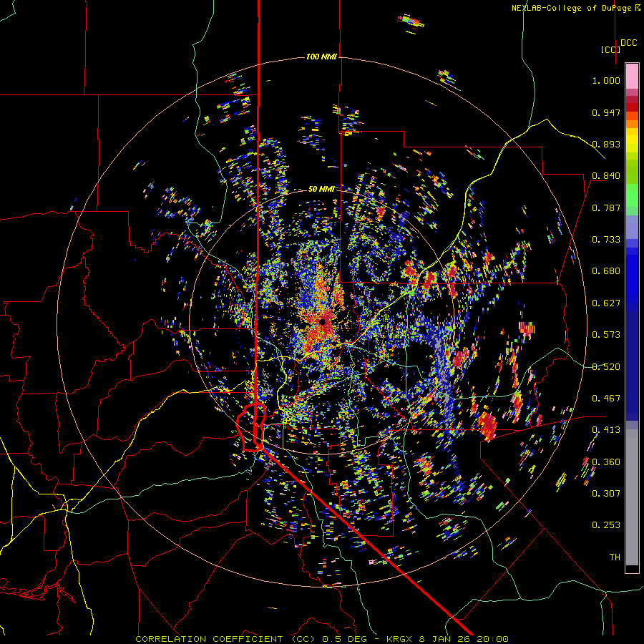This screenshot has height=644, width=644.
Task: Click the DCC product label
Action: pos(628,43)
